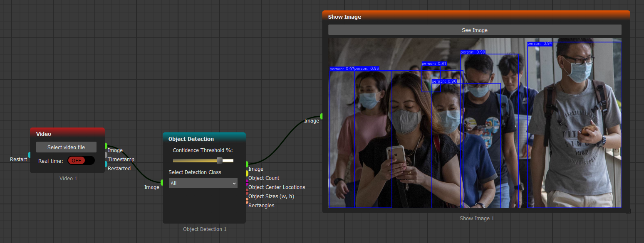
Task: Click the Show Image node's Image input port
Action: [322, 116]
